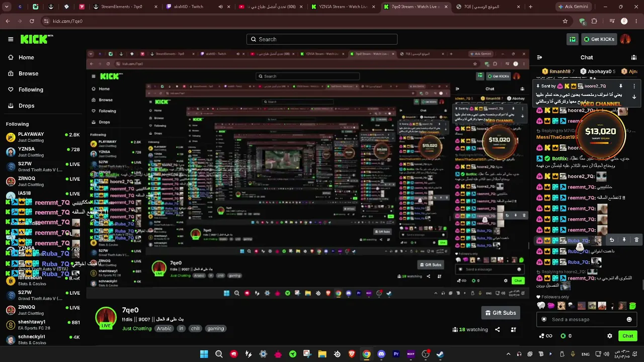This screenshot has height=362, width=644.
Task: Focus the Kick search field
Action: [322, 39]
